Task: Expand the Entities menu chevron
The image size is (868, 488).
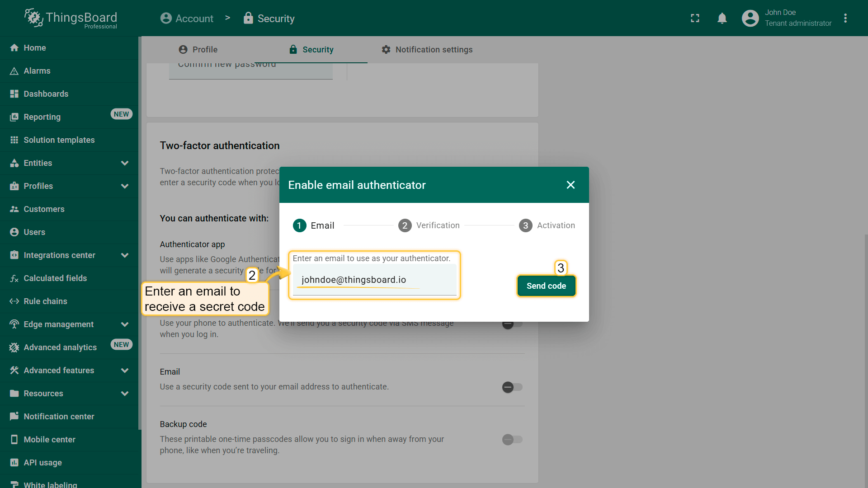Action: (x=125, y=163)
